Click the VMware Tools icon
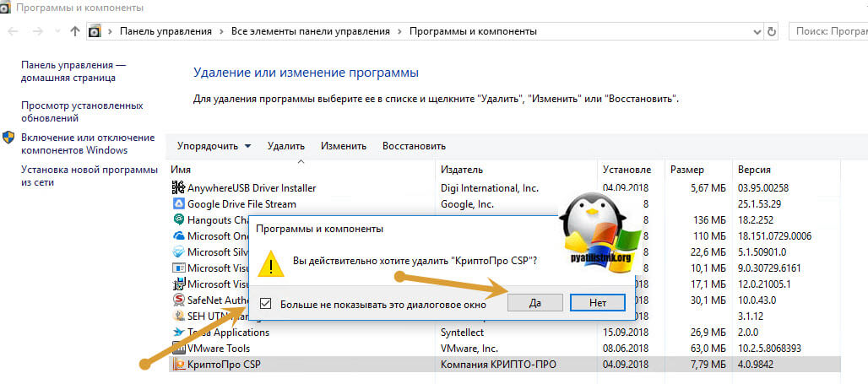Image resolution: width=868 pixels, height=384 pixels. pyautogui.click(x=178, y=348)
